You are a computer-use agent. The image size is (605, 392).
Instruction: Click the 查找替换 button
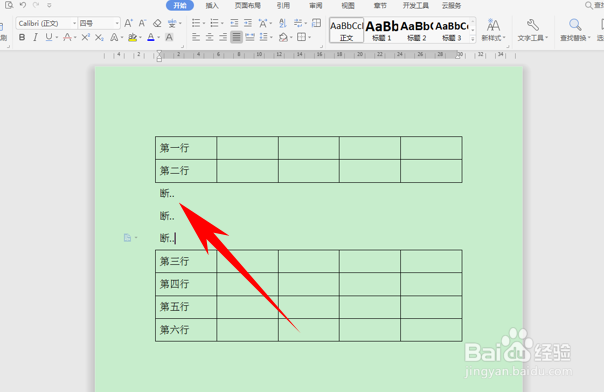pos(575,30)
